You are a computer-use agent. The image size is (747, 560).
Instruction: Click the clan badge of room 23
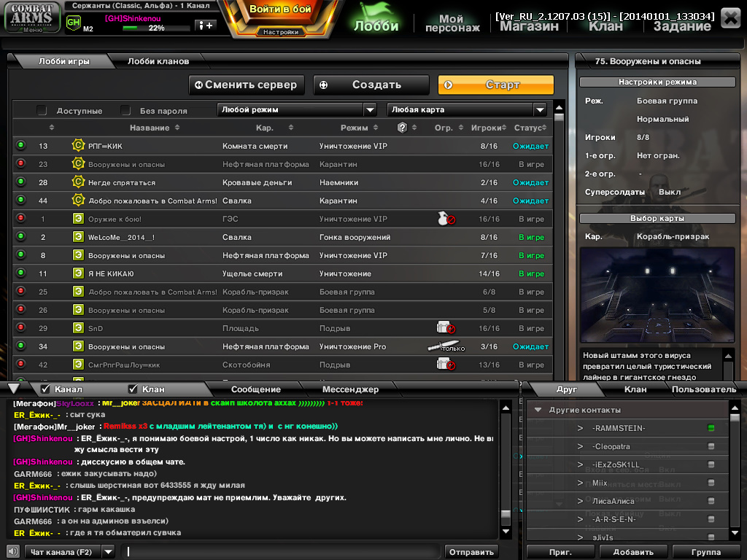(78, 163)
